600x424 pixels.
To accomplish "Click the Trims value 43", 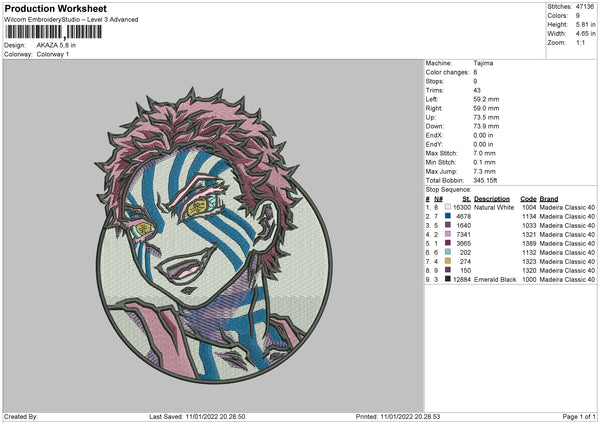I will click(x=477, y=90).
